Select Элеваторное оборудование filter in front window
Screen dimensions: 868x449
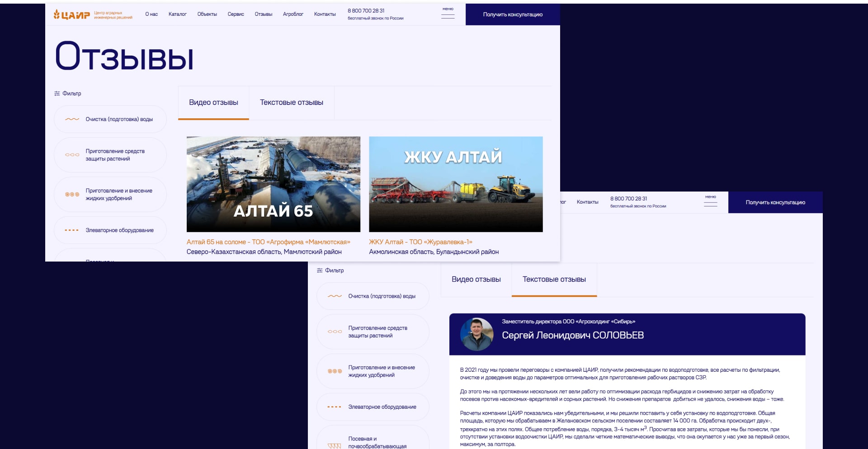click(110, 230)
